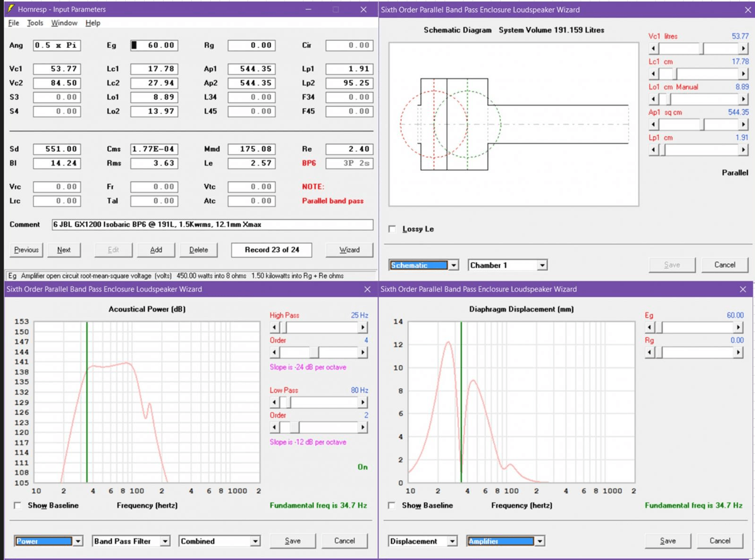
Task: Click the Low Pass slider right arrow
Action: click(x=363, y=402)
